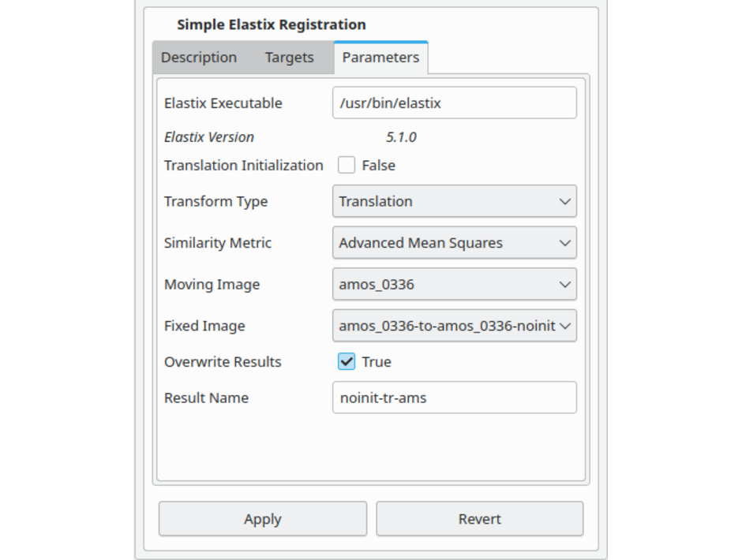Switch to the Description tab
The image size is (742, 560).
click(199, 58)
